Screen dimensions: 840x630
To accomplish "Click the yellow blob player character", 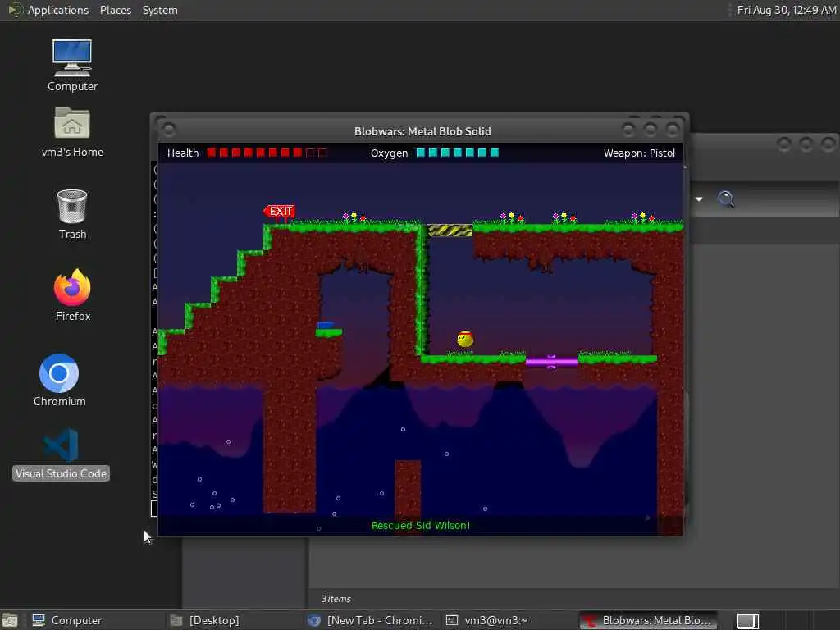I will tap(465, 339).
